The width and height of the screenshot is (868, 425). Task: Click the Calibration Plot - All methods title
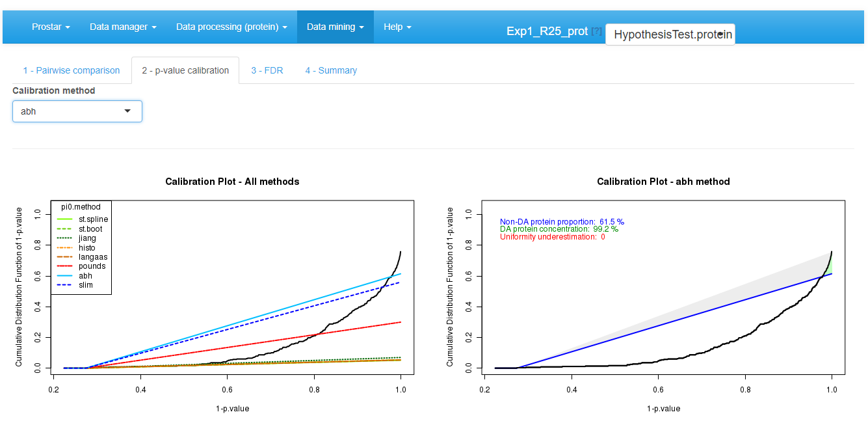[232, 182]
